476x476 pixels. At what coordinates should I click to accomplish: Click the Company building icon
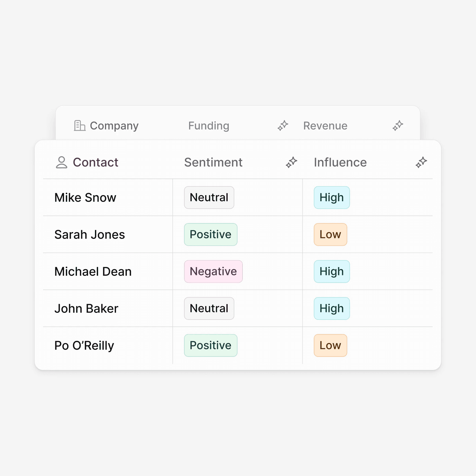point(80,126)
